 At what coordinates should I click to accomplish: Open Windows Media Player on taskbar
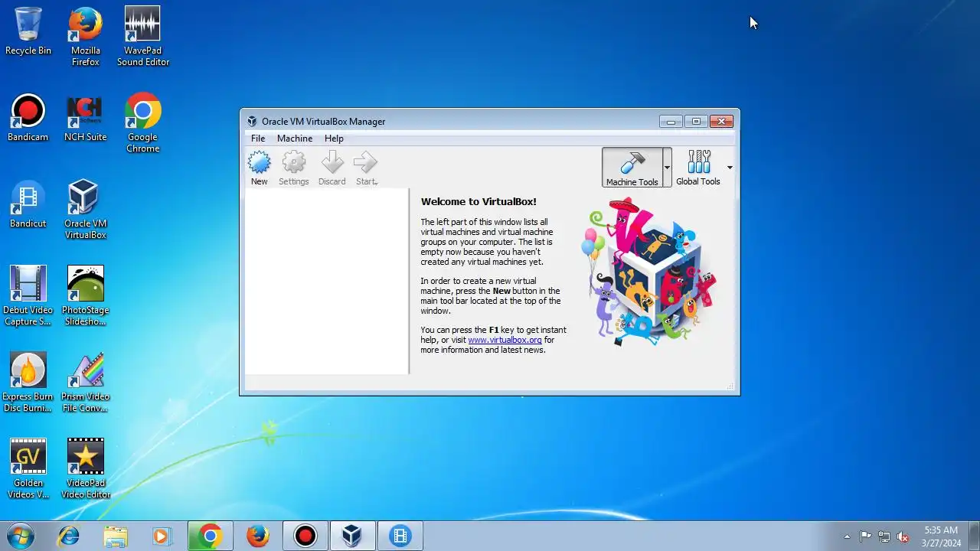(162, 536)
